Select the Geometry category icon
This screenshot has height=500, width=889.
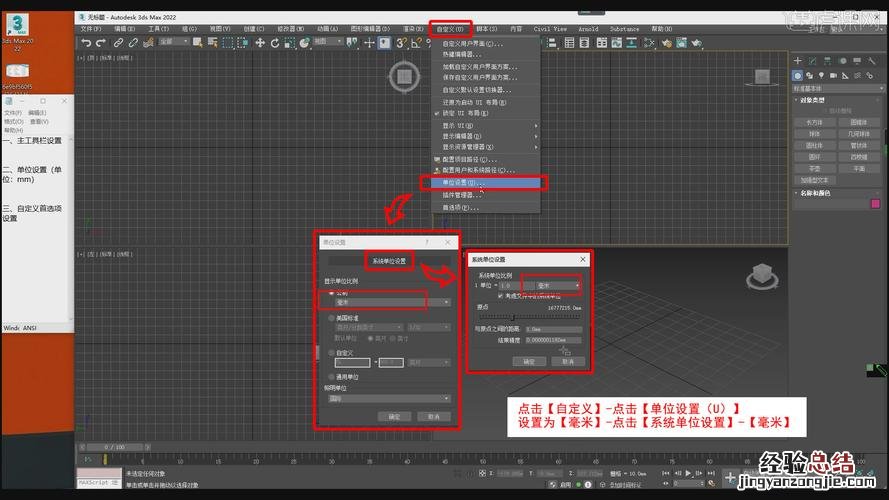pos(799,75)
